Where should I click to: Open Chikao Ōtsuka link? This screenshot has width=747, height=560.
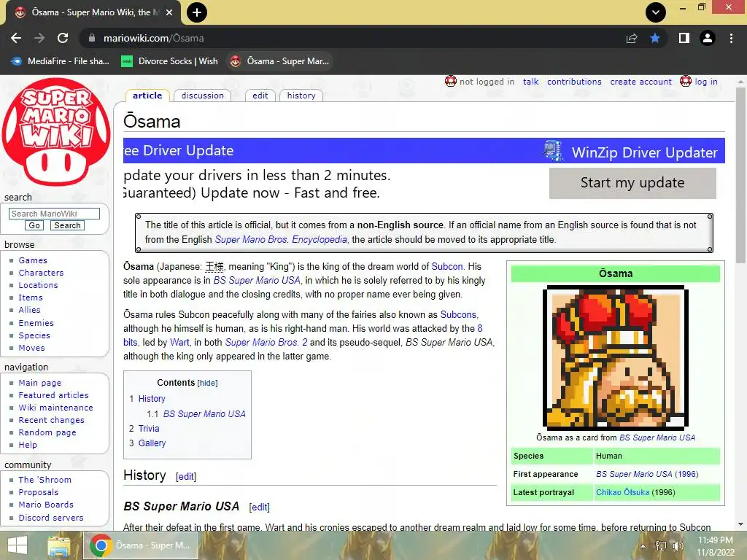622,492
